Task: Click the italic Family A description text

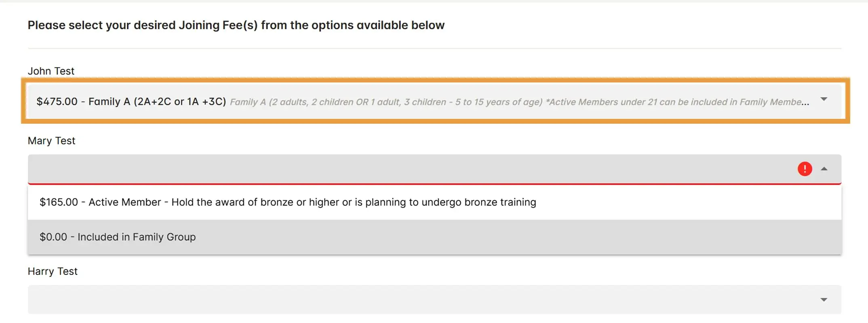Action: coord(519,102)
